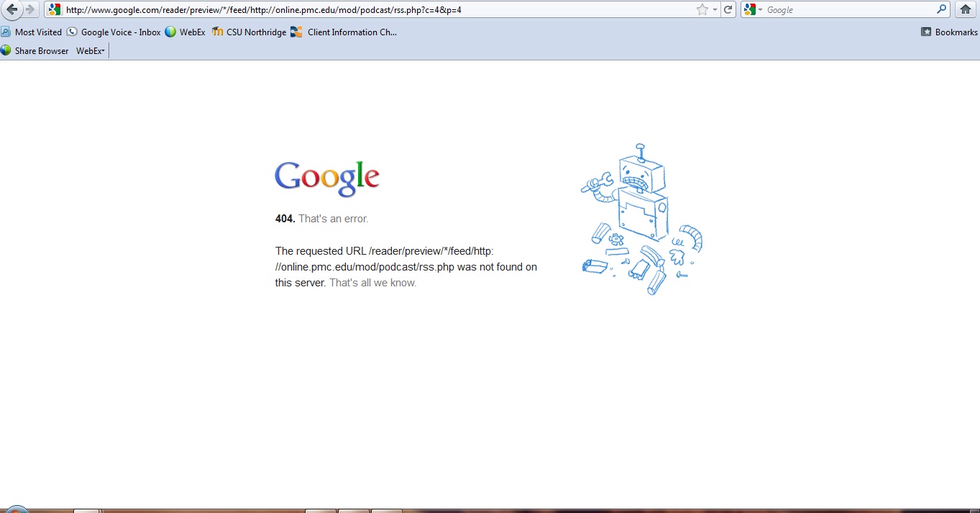
Task: Go back to the previous page
Action: 12,9
